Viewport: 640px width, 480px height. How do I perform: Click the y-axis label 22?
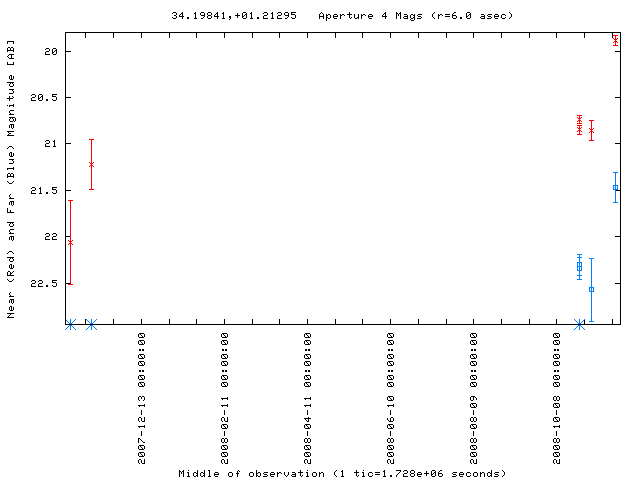click(x=51, y=237)
